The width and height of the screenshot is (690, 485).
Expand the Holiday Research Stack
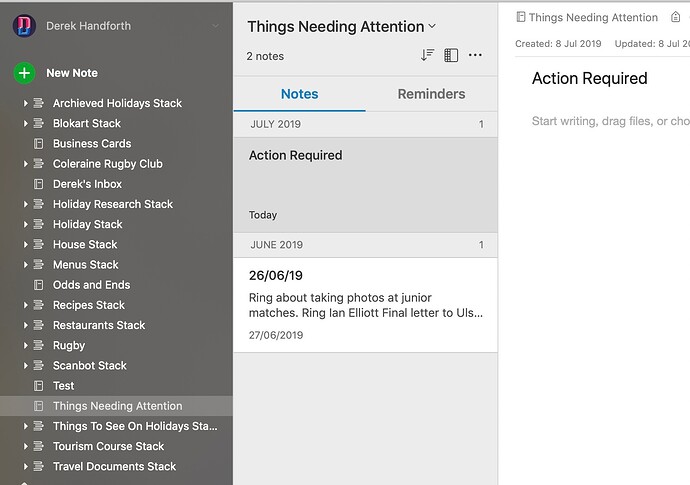25,204
